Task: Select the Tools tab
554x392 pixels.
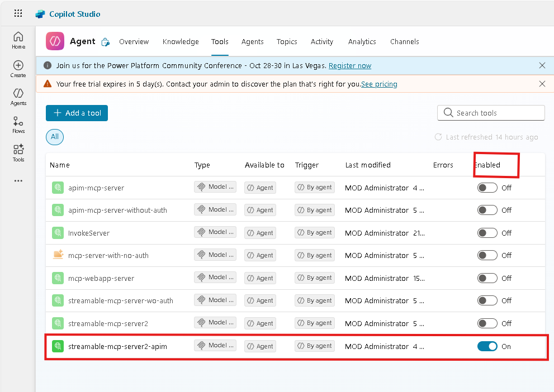Action: point(220,42)
